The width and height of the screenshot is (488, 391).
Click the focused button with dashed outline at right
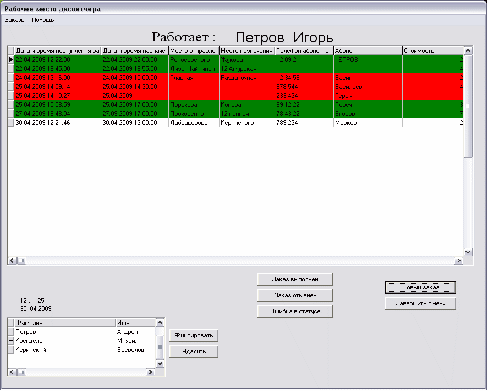click(x=420, y=287)
